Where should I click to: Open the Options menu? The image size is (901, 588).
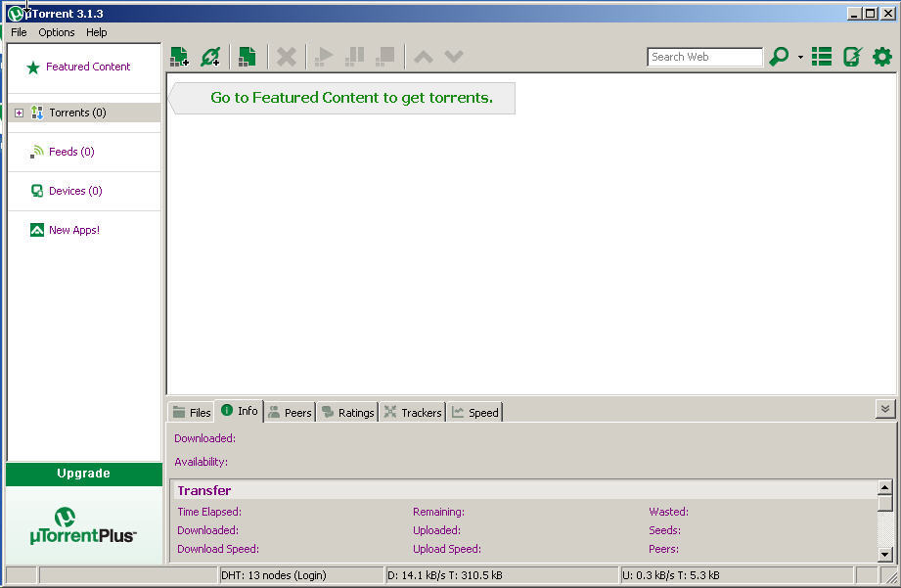(56, 32)
